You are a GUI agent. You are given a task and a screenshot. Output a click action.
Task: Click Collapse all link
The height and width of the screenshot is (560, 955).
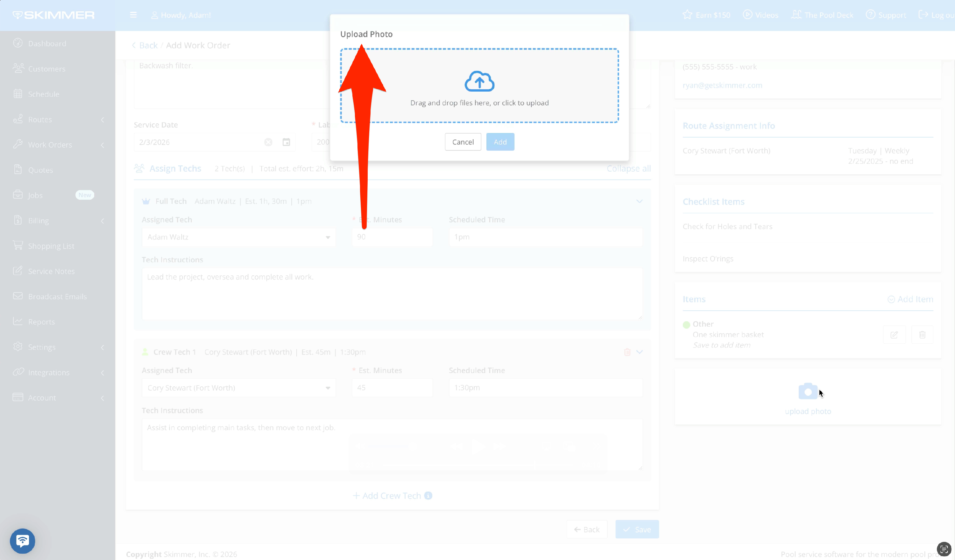click(x=628, y=169)
